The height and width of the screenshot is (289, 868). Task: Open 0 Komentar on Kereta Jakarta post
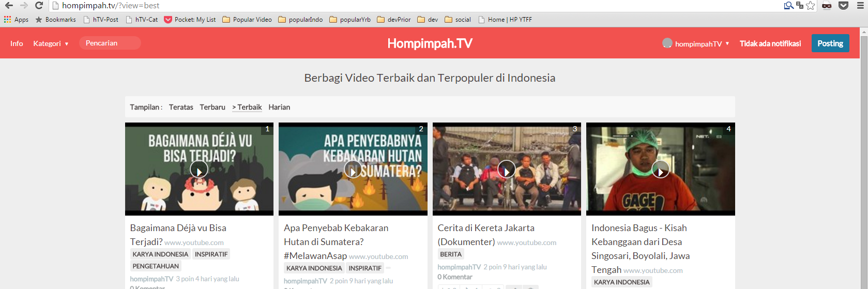tap(455, 277)
